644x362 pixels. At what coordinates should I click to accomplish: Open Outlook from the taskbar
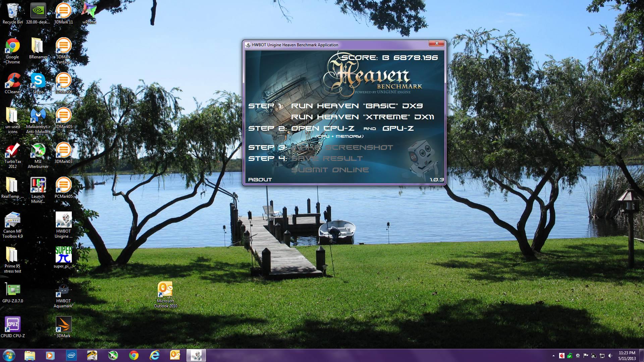(175, 355)
